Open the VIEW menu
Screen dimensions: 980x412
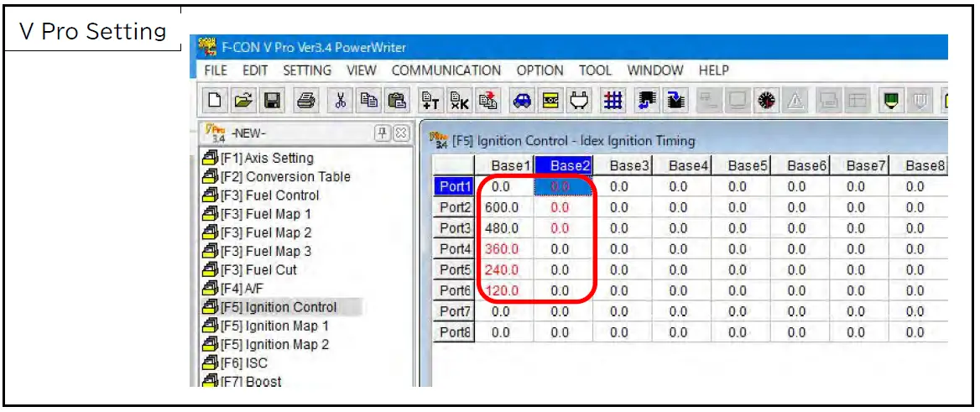point(362,70)
